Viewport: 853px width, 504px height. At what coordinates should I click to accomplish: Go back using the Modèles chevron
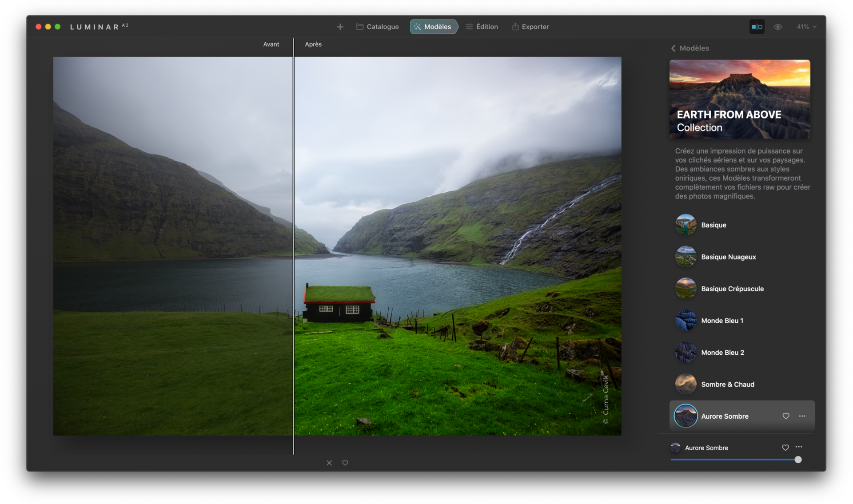click(x=674, y=48)
